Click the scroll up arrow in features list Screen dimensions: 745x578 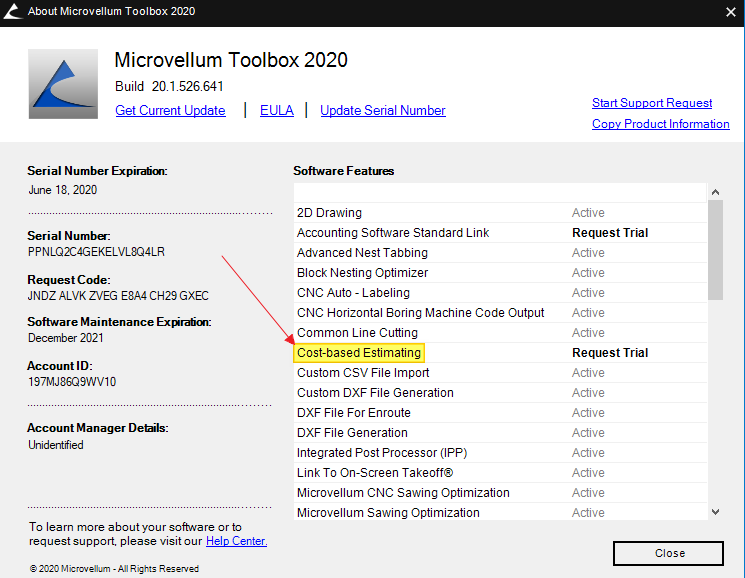tap(715, 192)
